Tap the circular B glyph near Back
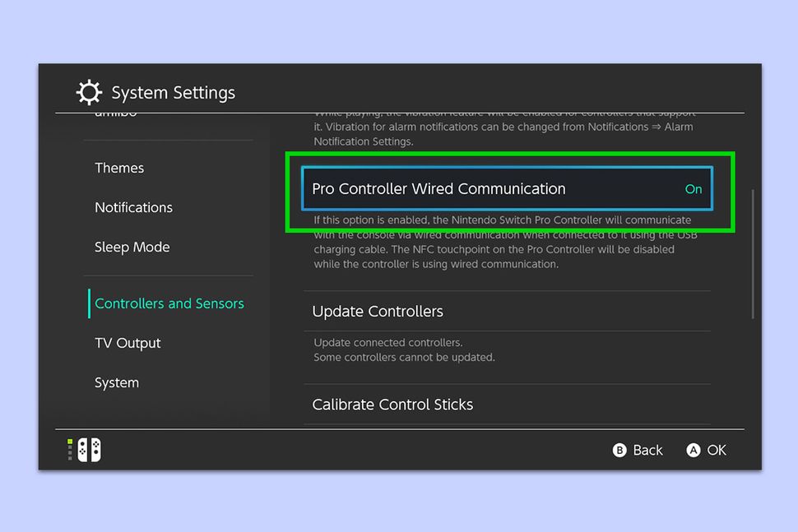 tap(622, 450)
